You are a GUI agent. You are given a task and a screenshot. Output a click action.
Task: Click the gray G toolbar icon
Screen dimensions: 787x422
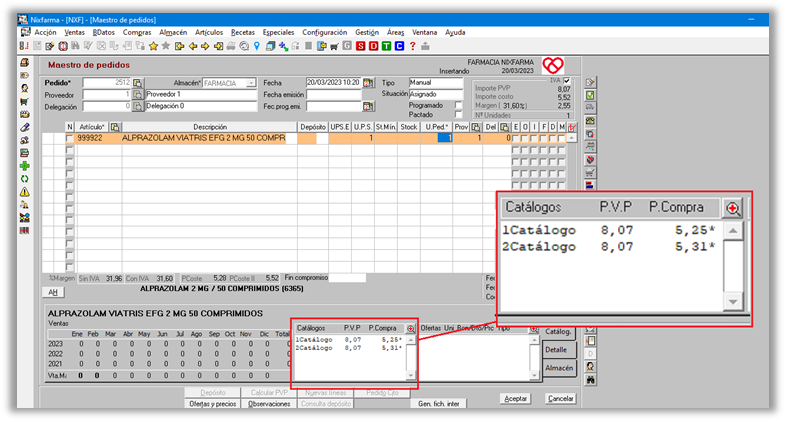click(347, 46)
